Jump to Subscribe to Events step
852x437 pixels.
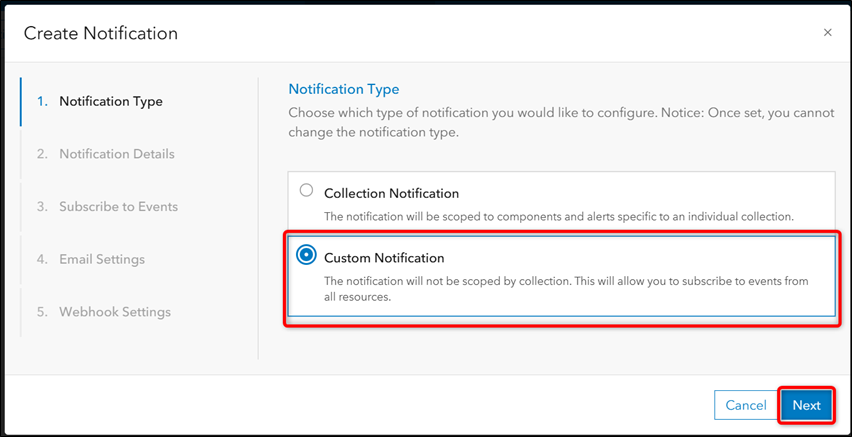(x=118, y=207)
